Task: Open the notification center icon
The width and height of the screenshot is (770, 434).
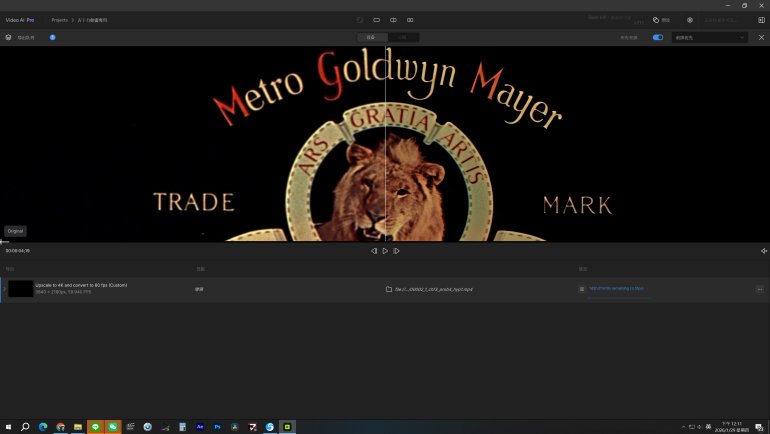Action: pyautogui.click(x=759, y=427)
